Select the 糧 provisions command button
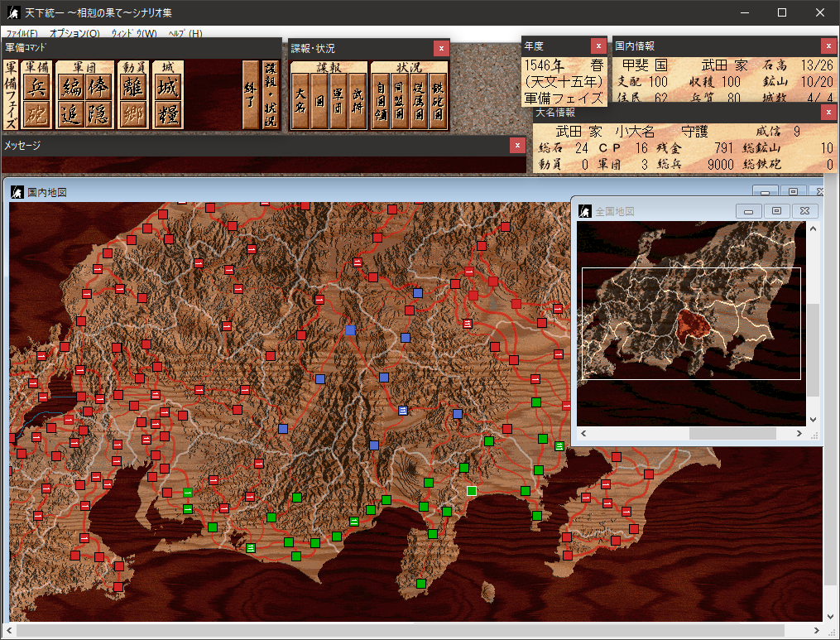 (x=168, y=113)
